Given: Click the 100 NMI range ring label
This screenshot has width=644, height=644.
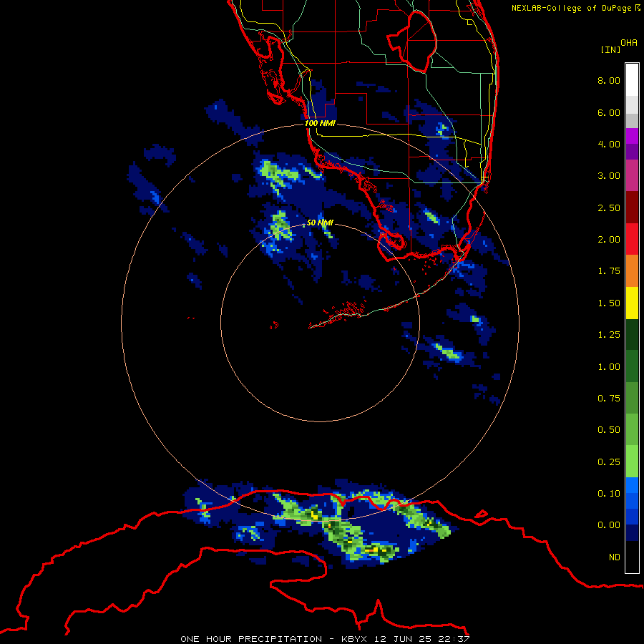Looking at the screenshot, I should pyautogui.click(x=320, y=123).
